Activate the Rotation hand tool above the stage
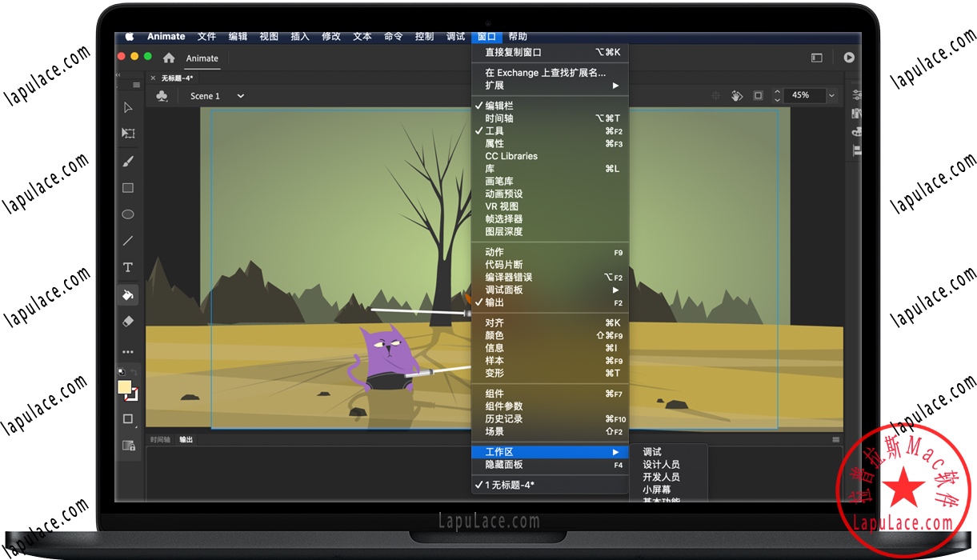977x560 pixels. (x=737, y=95)
